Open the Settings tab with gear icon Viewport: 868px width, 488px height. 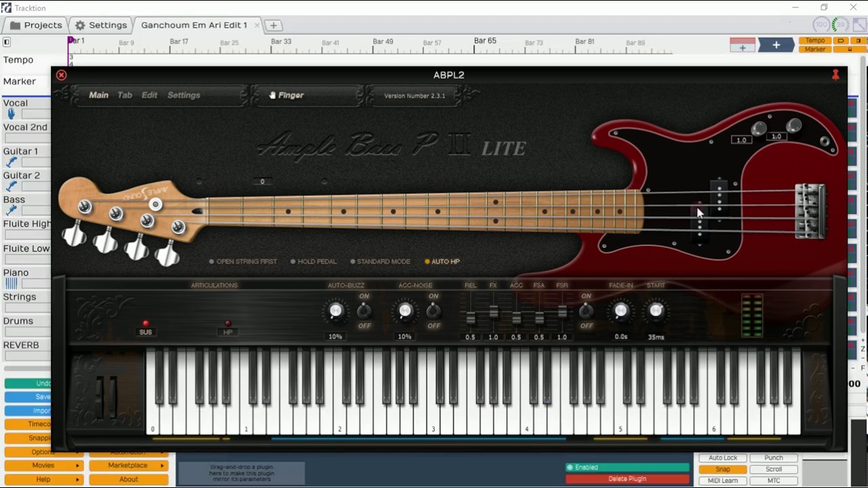click(x=101, y=25)
